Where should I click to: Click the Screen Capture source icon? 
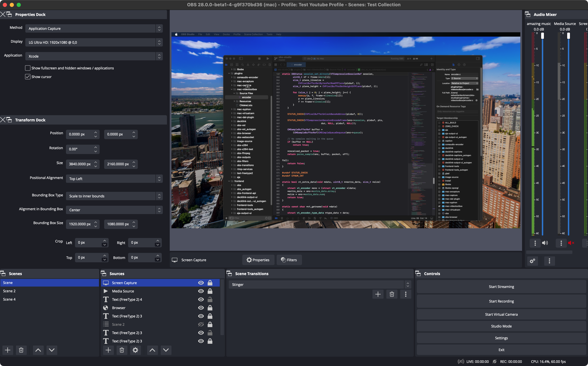pyautogui.click(x=106, y=283)
